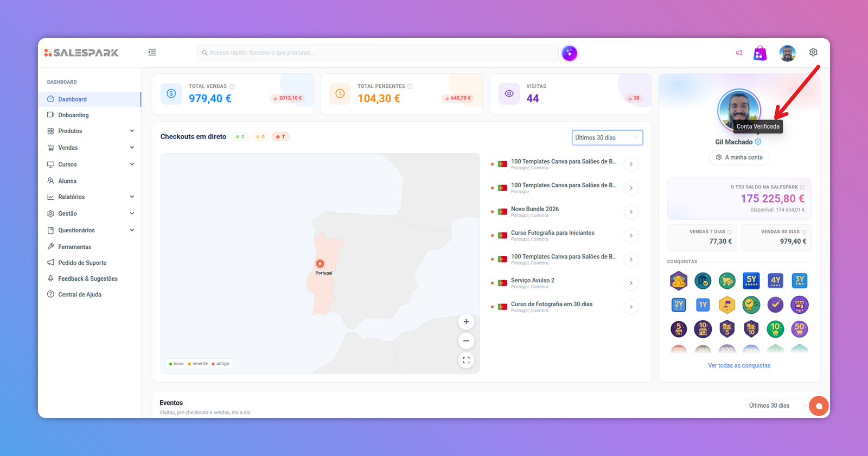Zoom in on the checkouts map
Image resolution: width=868 pixels, height=456 pixels.
(x=466, y=322)
